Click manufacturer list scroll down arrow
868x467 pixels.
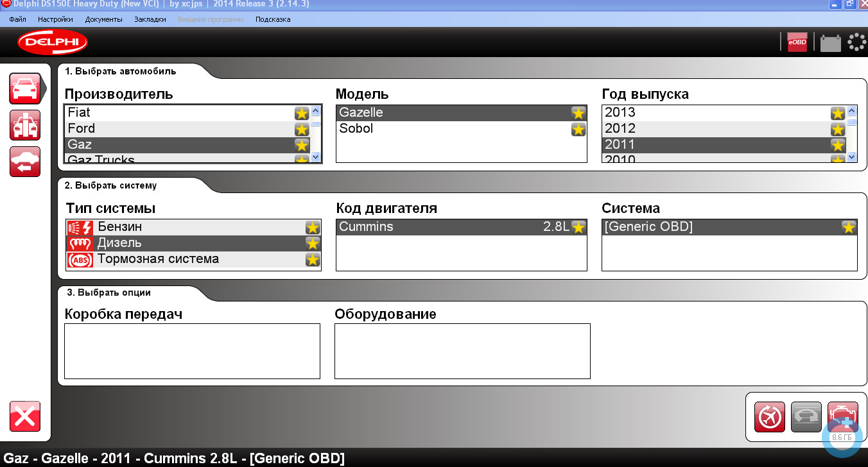click(x=315, y=157)
